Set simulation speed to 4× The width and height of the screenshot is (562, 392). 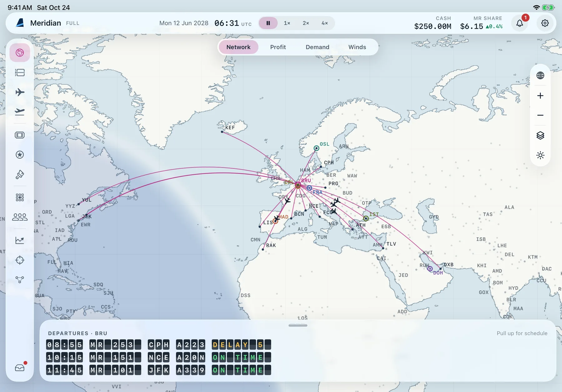325,23
